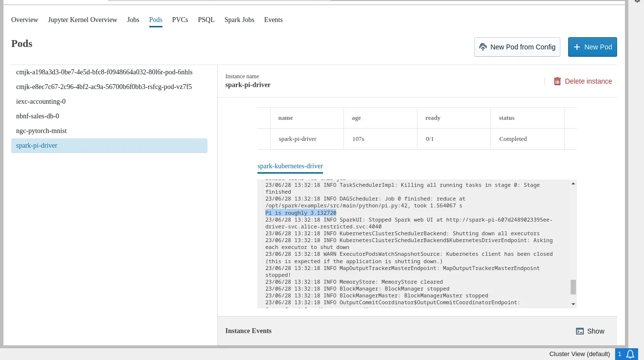Open the Overview tab
The height and width of the screenshot is (360, 644).
24,20
